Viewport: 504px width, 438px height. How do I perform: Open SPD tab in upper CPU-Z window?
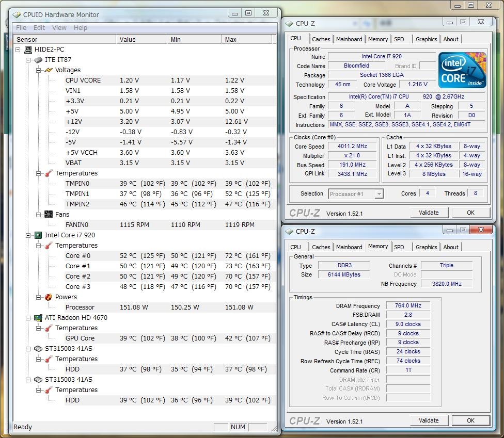coord(399,39)
